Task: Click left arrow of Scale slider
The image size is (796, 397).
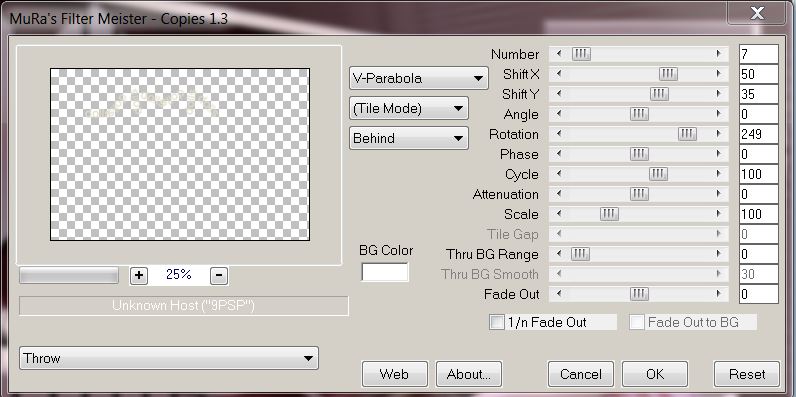Action: tap(559, 214)
